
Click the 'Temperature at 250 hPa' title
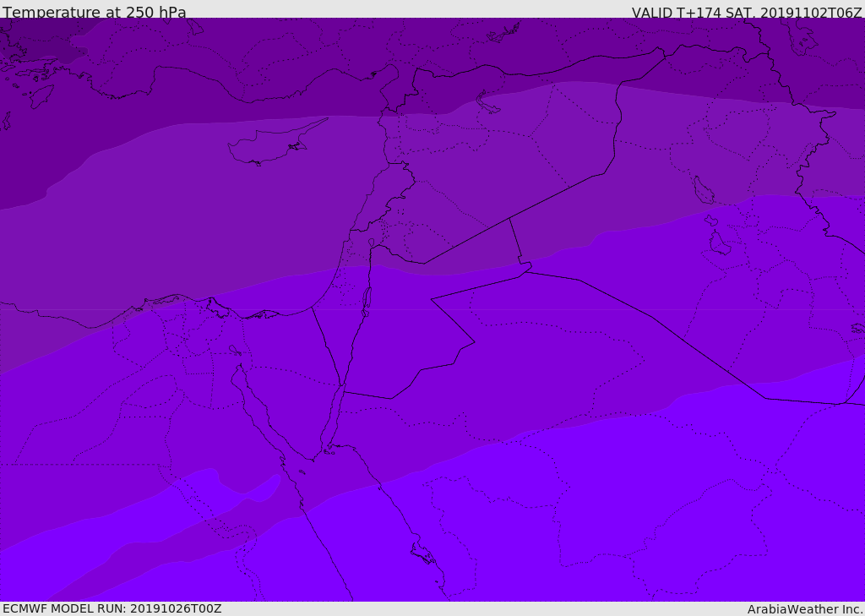tap(95, 12)
